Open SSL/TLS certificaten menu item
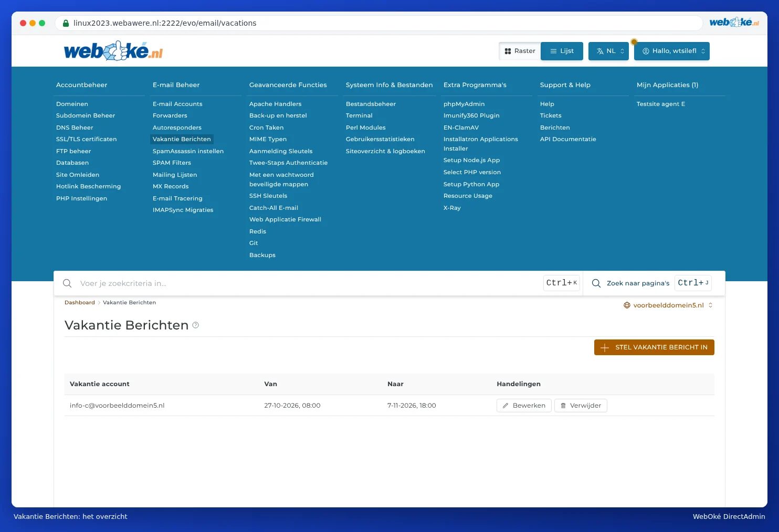 point(87,139)
